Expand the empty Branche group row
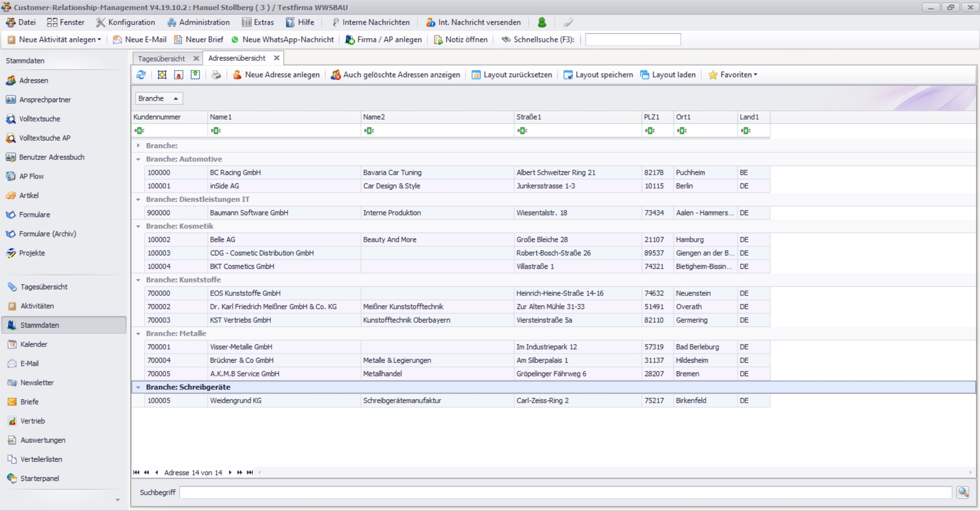The image size is (980, 511). (x=138, y=146)
